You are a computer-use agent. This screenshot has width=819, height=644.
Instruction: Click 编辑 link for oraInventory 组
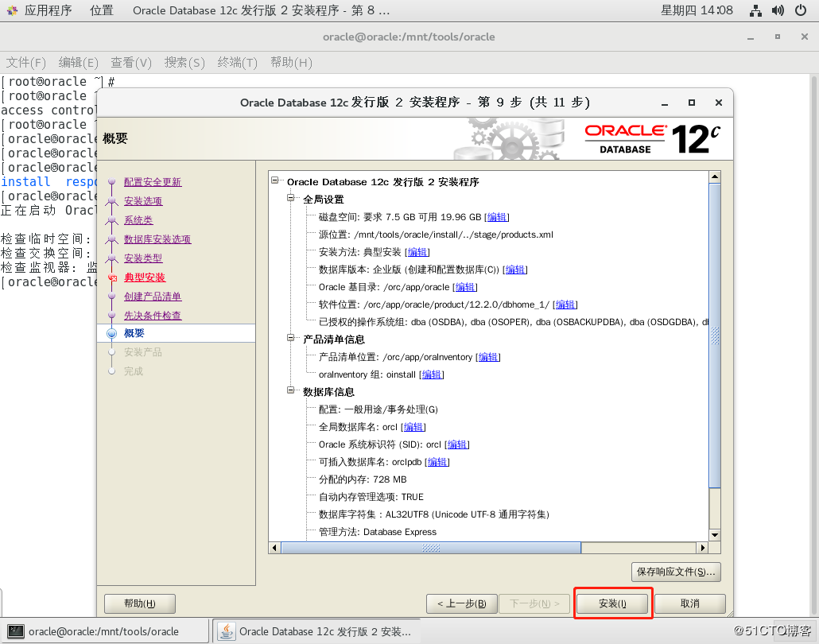pos(432,374)
